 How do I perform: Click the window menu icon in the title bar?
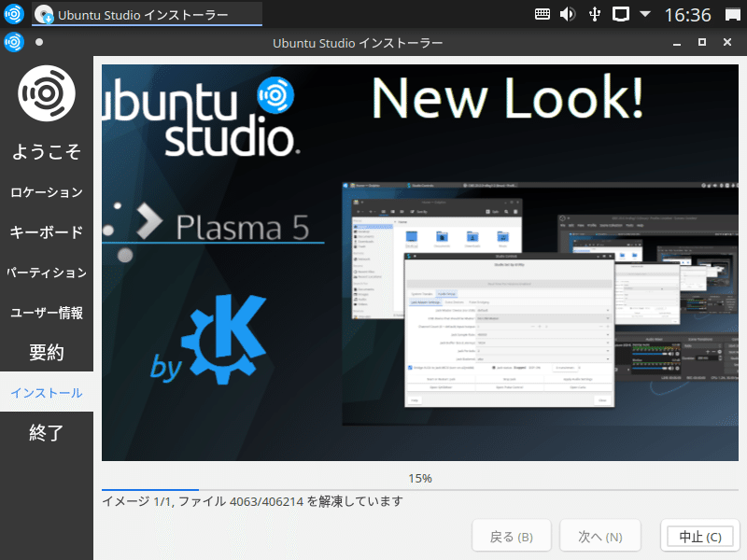pyautogui.click(x=14, y=42)
